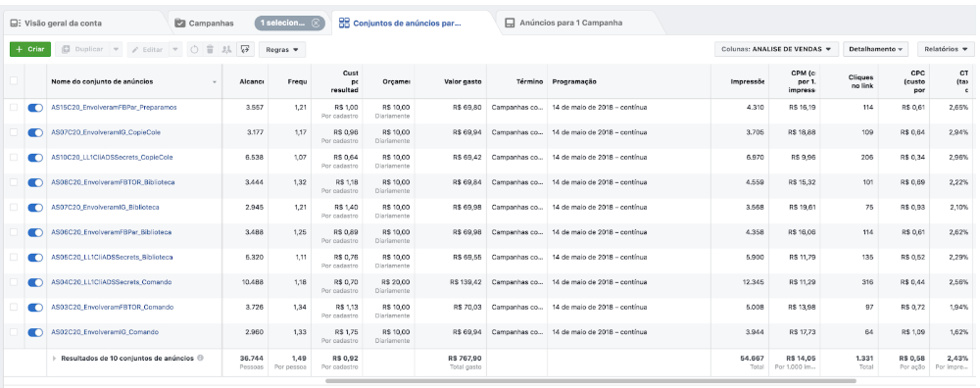The image size is (980, 388).
Task: Disable the AS04C20_LL1CliADSSecrets_Comando ad set switch
Action: [35, 282]
